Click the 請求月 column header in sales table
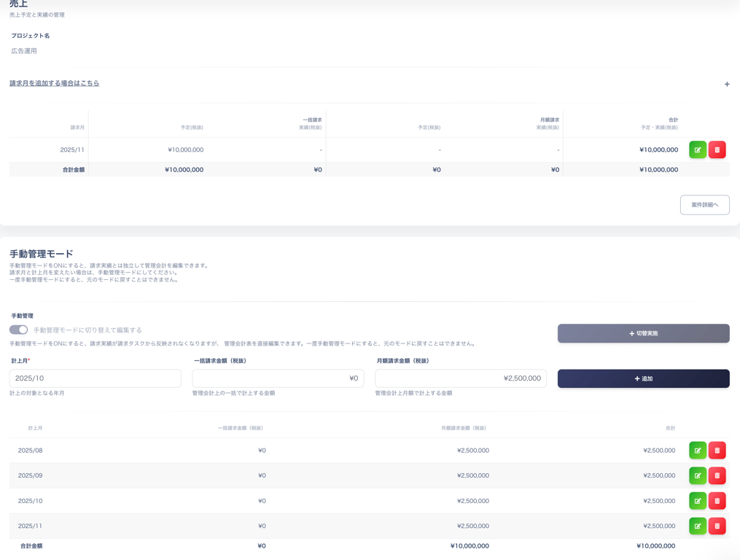Screen dimensions: 740x560 (x=77, y=128)
